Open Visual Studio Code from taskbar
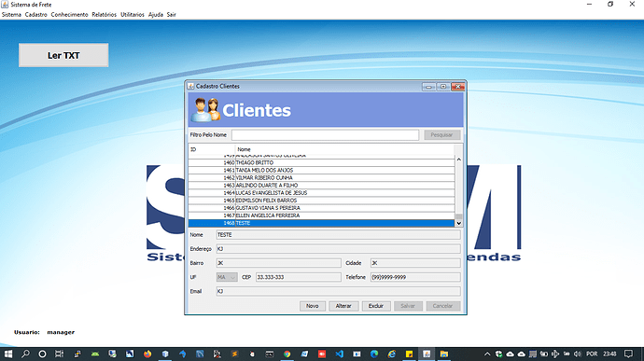The width and height of the screenshot is (644, 361). [339, 354]
